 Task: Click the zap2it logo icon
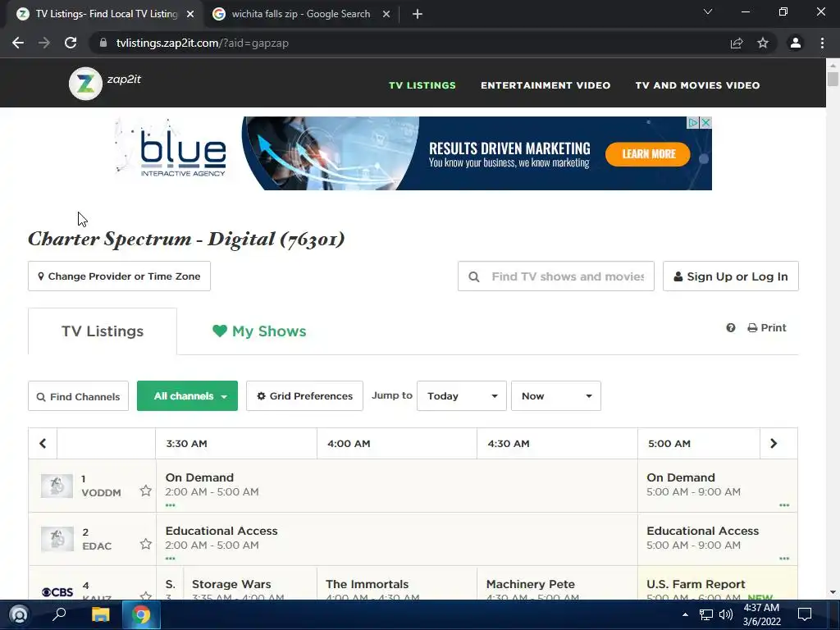[85, 84]
